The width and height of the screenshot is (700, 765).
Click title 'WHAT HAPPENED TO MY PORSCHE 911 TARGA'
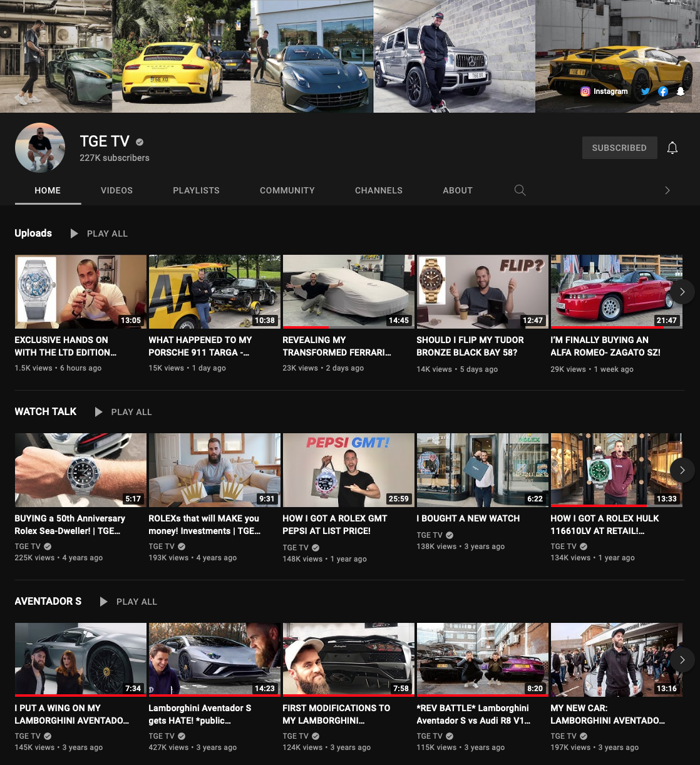click(x=200, y=346)
